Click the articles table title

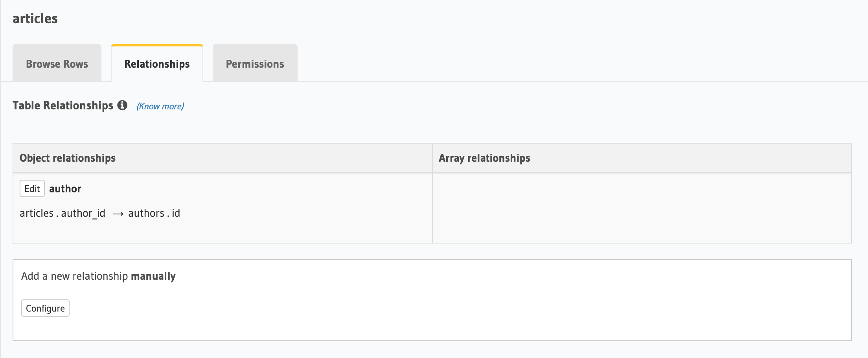point(35,18)
